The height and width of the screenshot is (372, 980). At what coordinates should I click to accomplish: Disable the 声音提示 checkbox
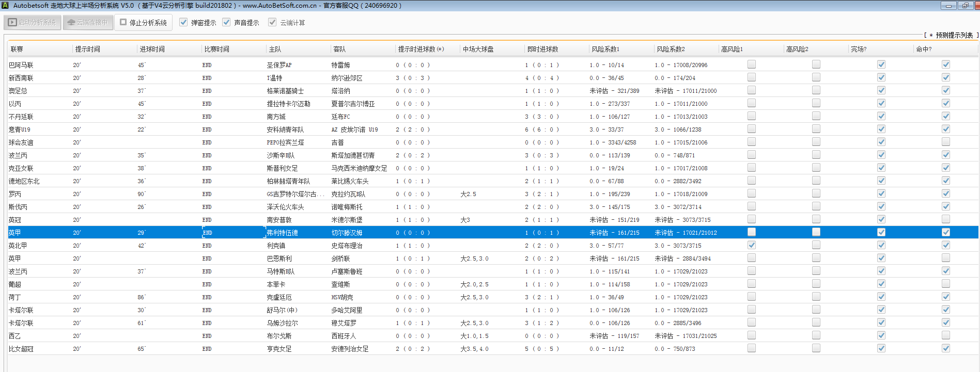(x=226, y=22)
